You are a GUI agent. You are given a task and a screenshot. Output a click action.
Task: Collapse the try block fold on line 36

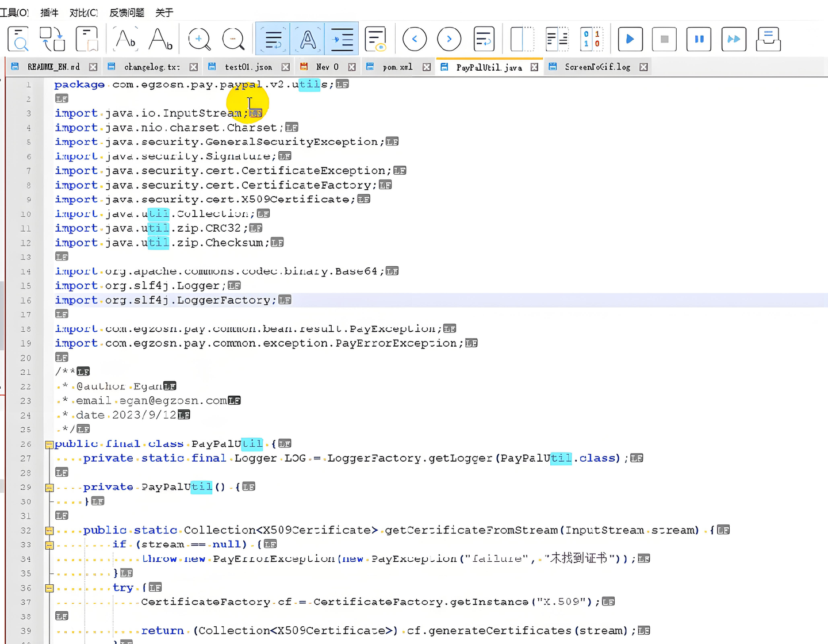coord(49,588)
